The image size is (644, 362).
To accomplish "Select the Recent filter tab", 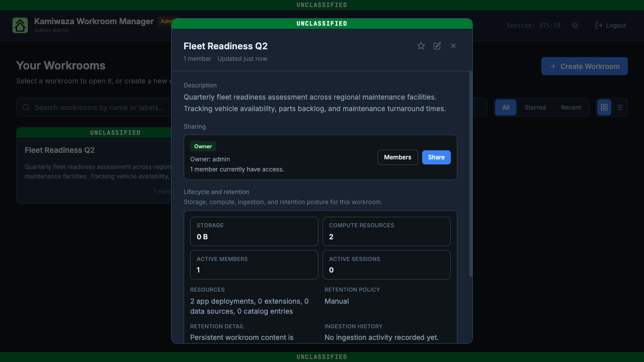I will pos(571,108).
